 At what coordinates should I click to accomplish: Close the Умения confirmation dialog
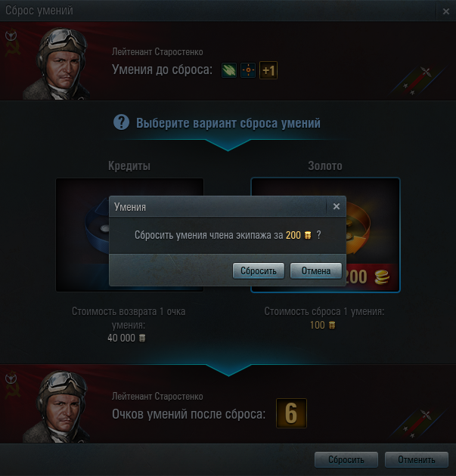point(337,206)
